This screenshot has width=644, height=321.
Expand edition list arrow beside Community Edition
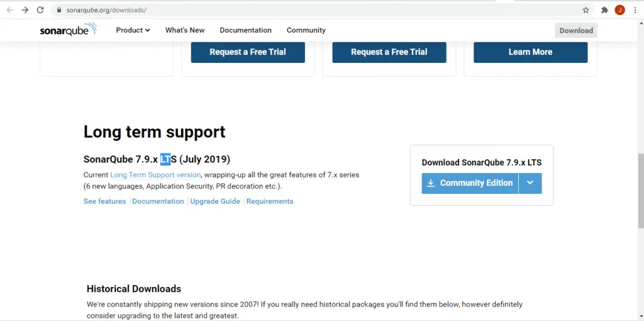[530, 183]
